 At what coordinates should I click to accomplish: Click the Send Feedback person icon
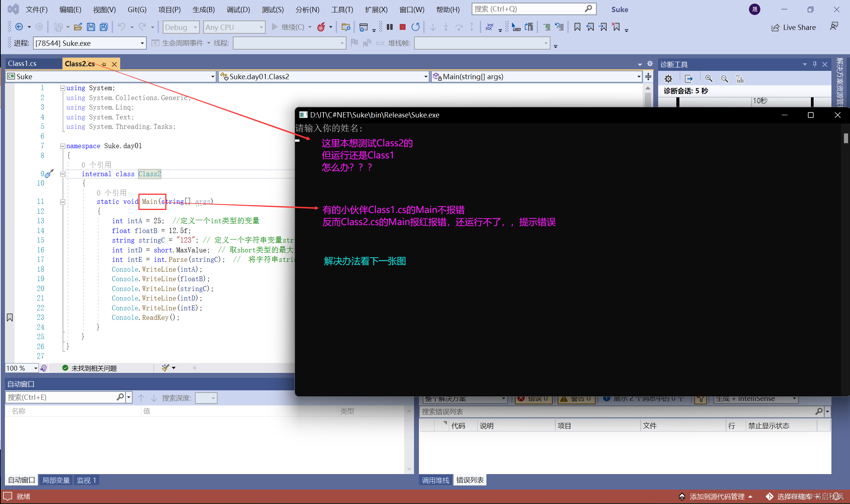(x=834, y=26)
